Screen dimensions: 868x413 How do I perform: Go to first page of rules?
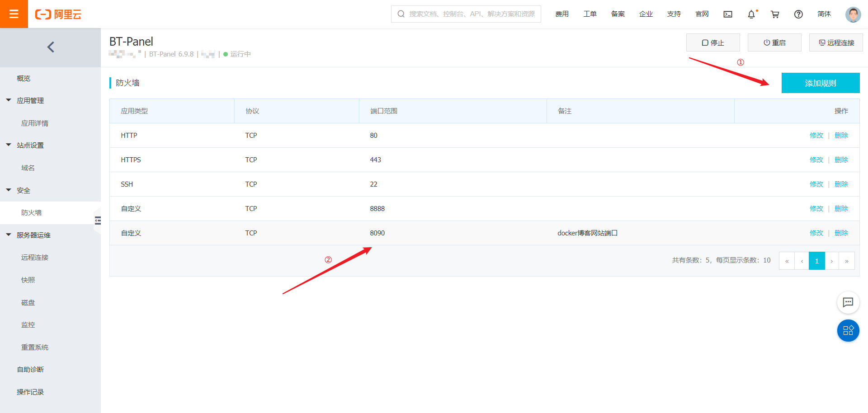pos(787,261)
